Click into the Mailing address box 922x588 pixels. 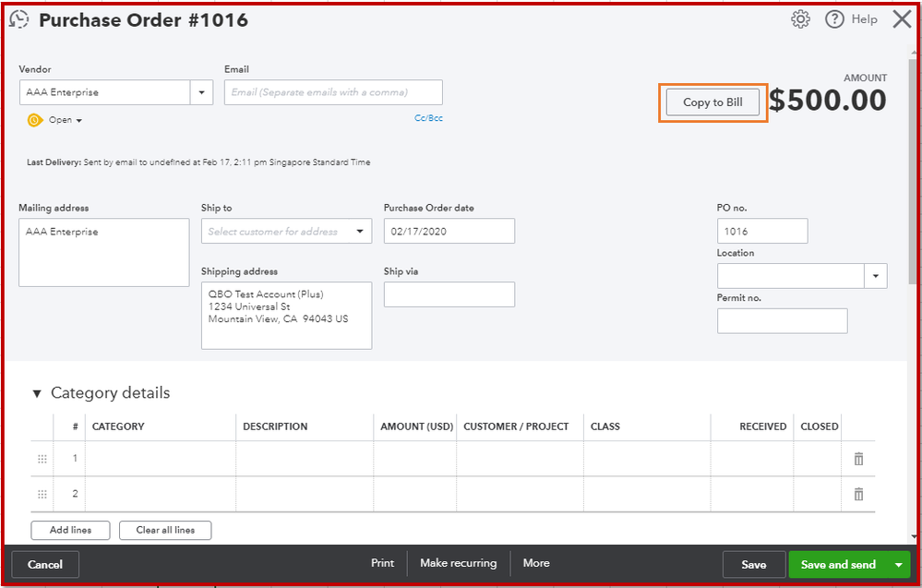click(104, 253)
